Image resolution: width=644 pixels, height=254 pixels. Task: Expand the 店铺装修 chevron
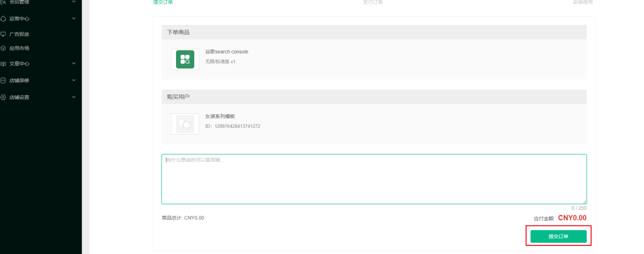pos(74,81)
